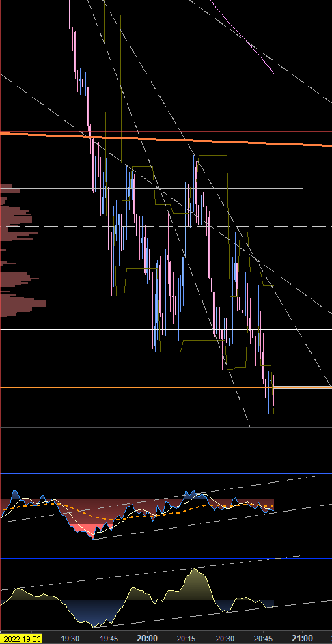This screenshot has width=332, height=644.
Task: Click the bold 21:00 time axis label
Action: [x=302, y=639]
